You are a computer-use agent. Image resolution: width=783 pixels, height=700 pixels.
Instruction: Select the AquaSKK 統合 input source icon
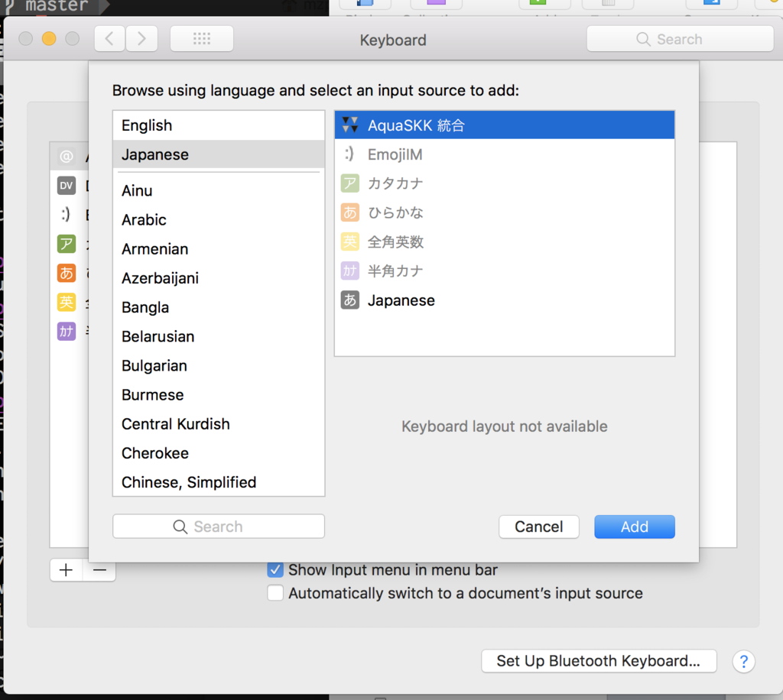pyautogui.click(x=349, y=125)
